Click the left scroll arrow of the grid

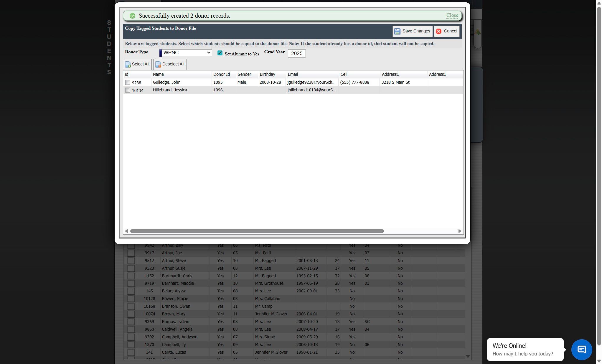coord(126,231)
